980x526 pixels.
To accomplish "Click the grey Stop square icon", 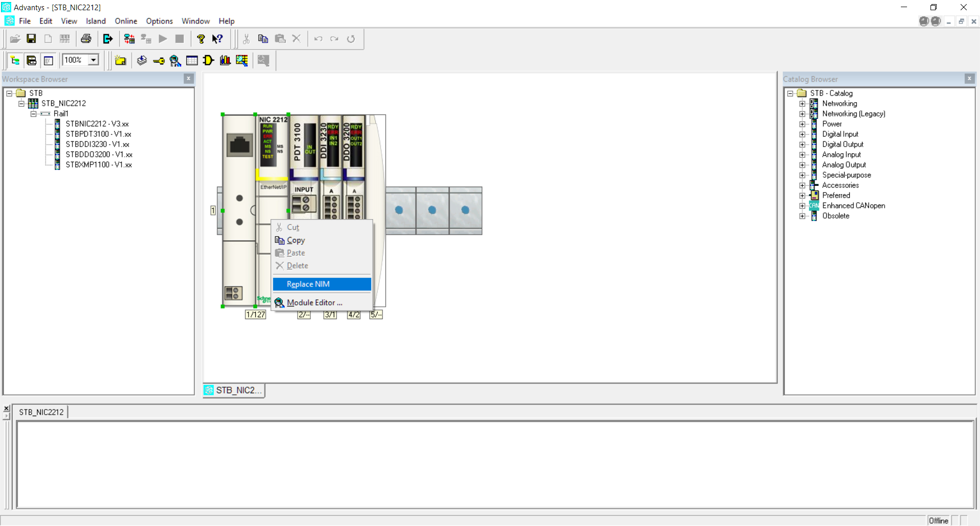I will 180,39.
